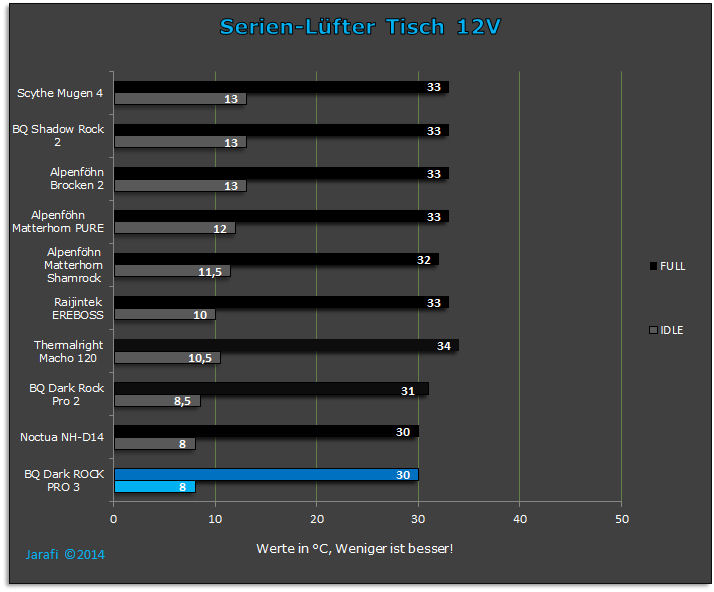Select the IDLE legend gray swatch
714x592 pixels.
pos(653,330)
